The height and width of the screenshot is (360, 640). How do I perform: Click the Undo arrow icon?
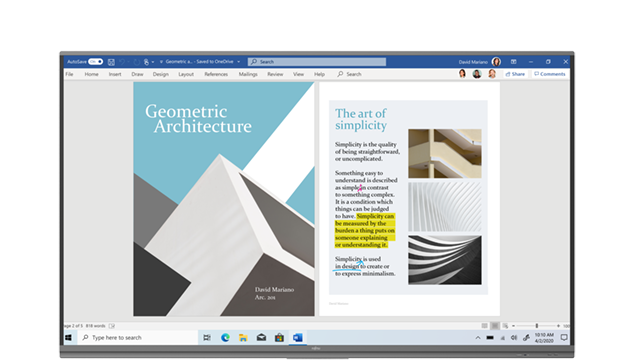122,62
